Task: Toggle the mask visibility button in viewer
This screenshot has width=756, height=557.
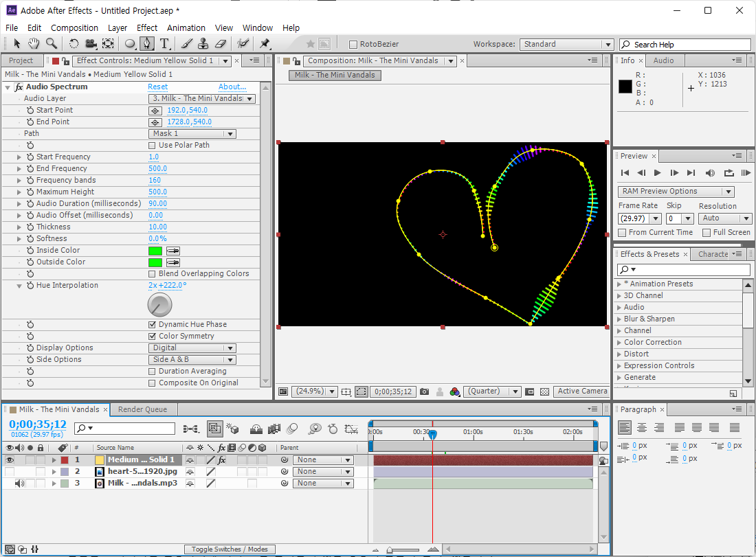Action: click(x=361, y=391)
